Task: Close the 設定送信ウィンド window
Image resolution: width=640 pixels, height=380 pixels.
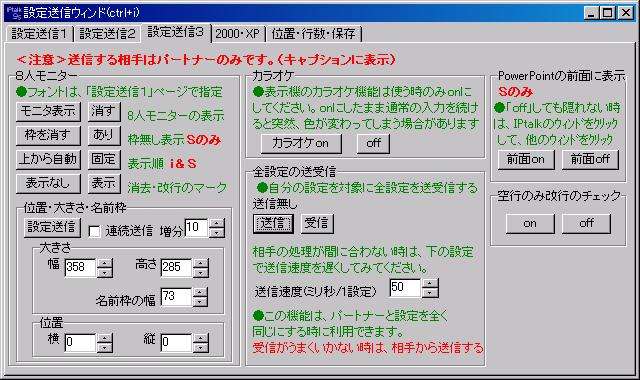Action: (x=625, y=13)
